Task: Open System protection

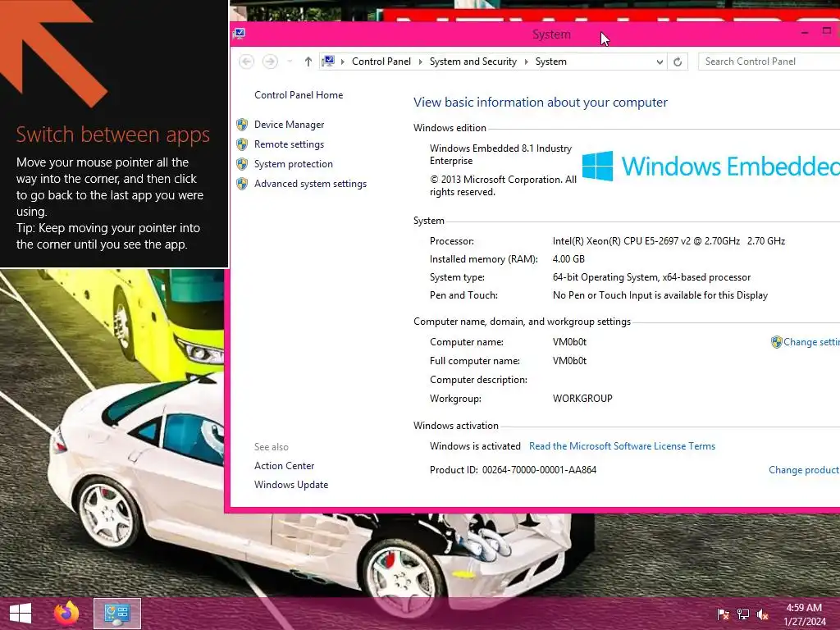Action: [294, 164]
